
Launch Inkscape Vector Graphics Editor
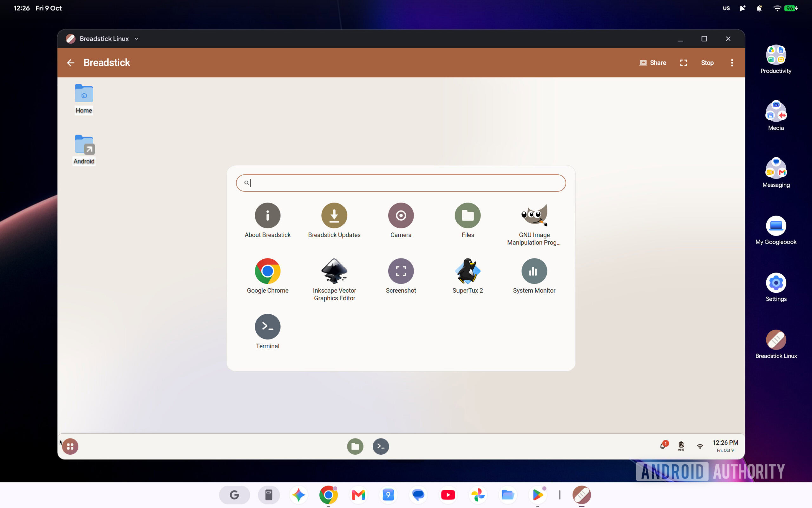click(334, 279)
